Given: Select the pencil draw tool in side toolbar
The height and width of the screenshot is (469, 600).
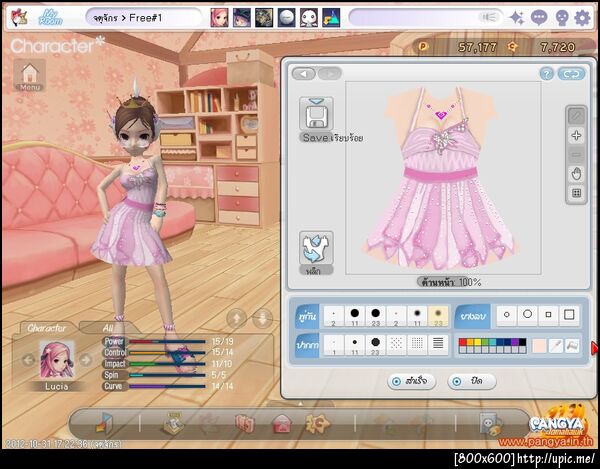Looking at the screenshot, I should (x=576, y=116).
